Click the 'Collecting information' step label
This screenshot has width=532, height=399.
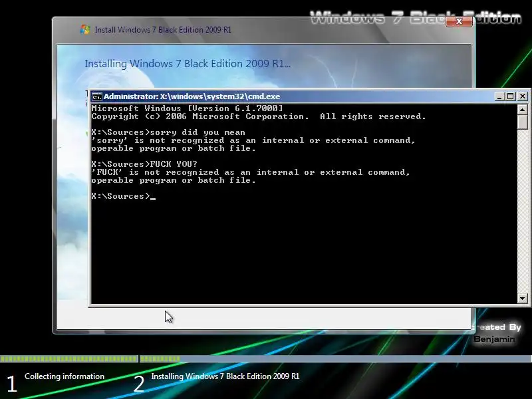pyautogui.click(x=65, y=376)
